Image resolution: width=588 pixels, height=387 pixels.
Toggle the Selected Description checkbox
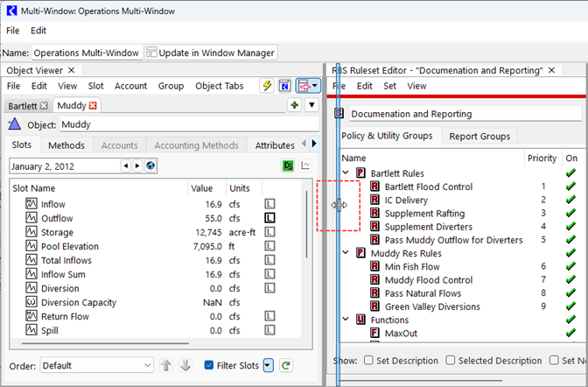[451, 361]
